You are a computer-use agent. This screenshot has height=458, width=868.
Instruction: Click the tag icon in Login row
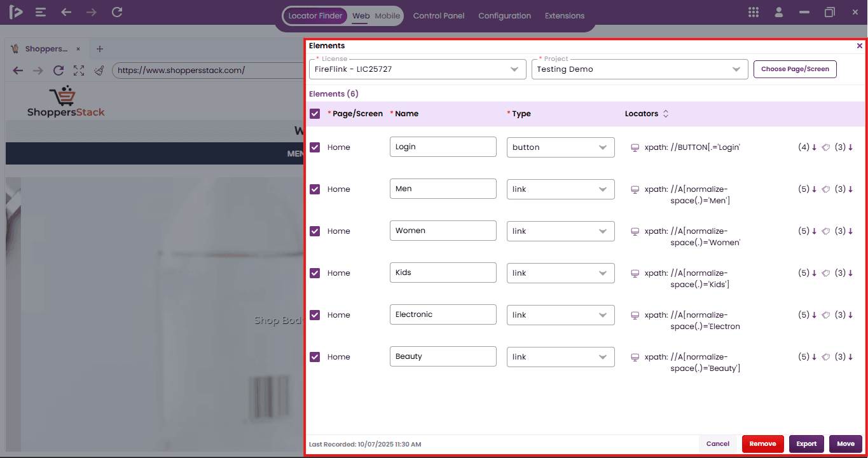826,147
